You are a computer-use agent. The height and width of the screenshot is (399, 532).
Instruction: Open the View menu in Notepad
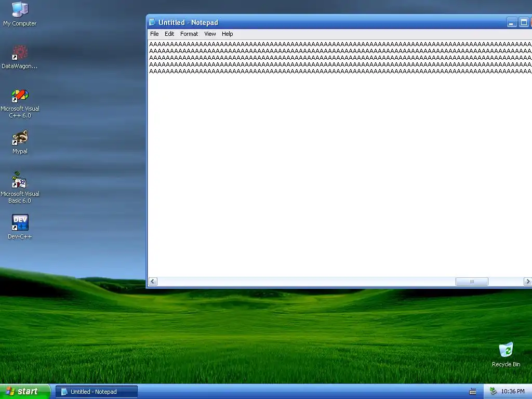(x=210, y=34)
